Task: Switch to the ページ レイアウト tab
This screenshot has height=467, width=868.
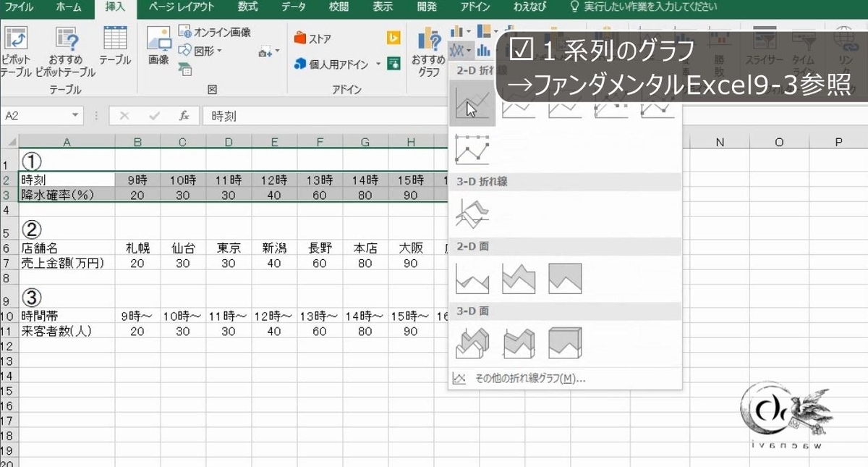Action: pos(182,7)
